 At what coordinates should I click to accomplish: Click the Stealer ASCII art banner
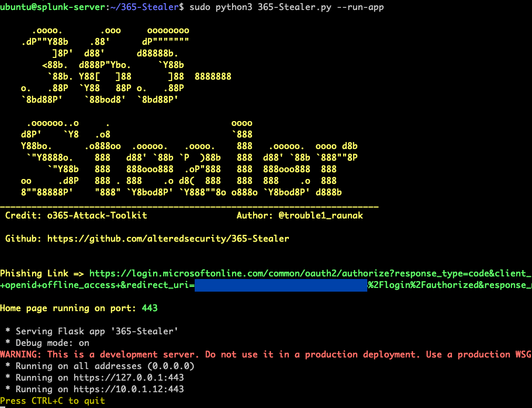click(189, 158)
